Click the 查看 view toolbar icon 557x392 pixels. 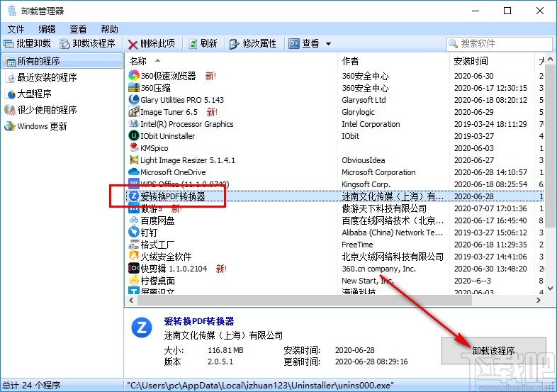point(294,44)
